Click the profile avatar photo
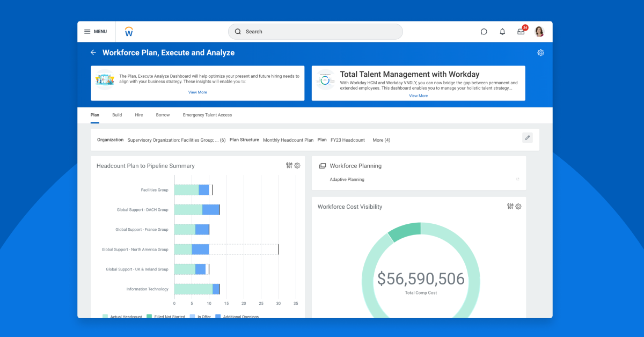 click(x=539, y=32)
